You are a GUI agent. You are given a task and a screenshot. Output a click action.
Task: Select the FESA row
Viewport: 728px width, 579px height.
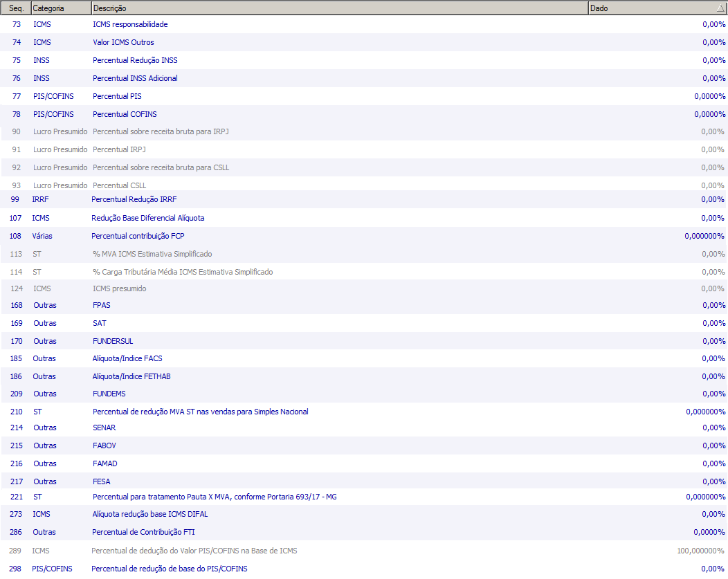(x=364, y=481)
